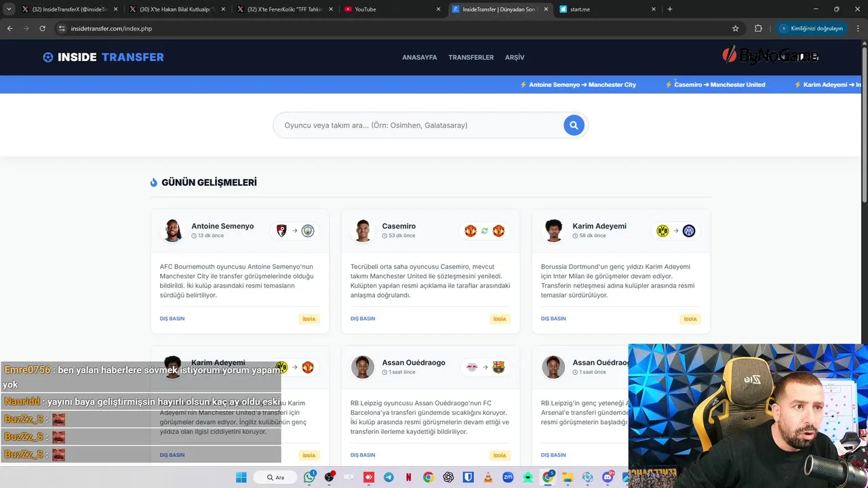Screen dimensions: 868x488
Task: Click DIŞ BASIN link on Semenyo card
Action: (x=172, y=319)
